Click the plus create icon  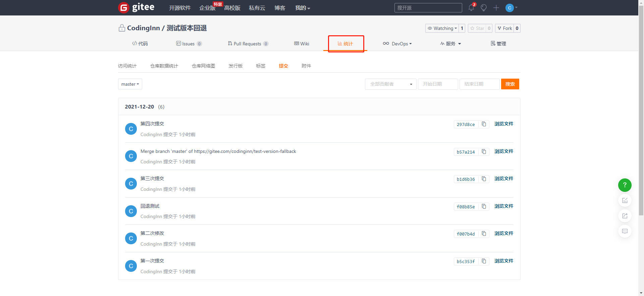pos(496,8)
